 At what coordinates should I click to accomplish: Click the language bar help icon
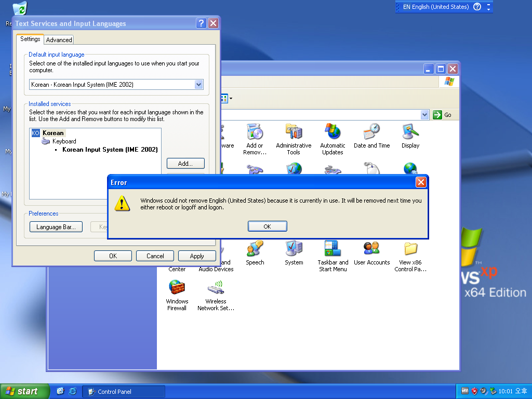[477, 7]
